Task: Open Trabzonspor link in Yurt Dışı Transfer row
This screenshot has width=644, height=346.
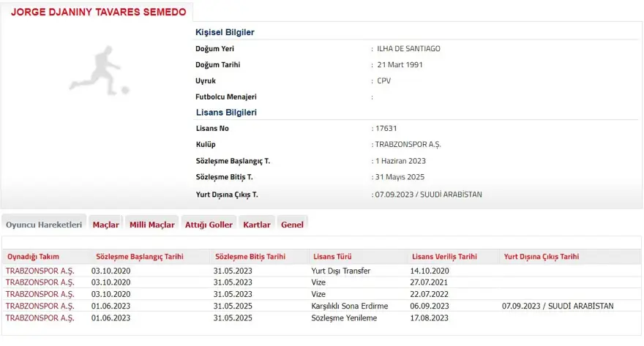Action: (40, 271)
